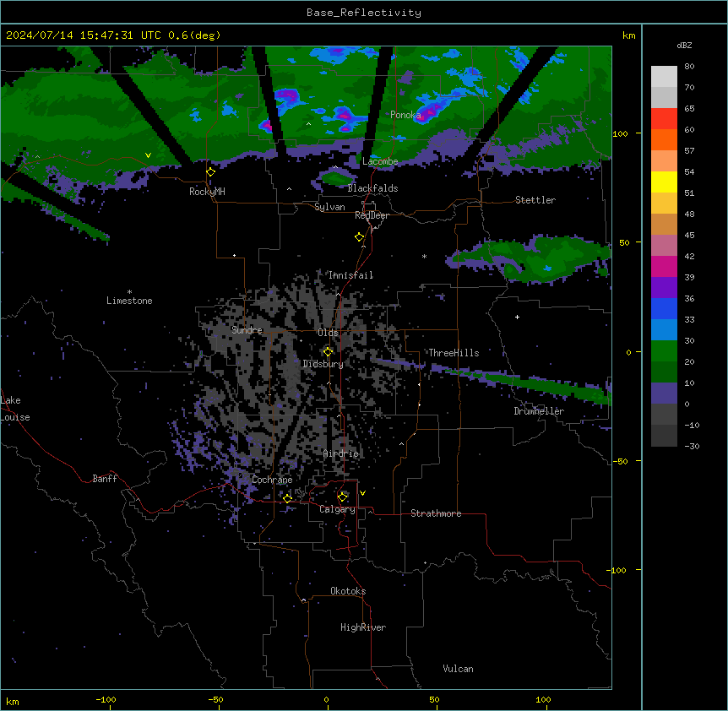Click the RockyMH label

(207, 192)
